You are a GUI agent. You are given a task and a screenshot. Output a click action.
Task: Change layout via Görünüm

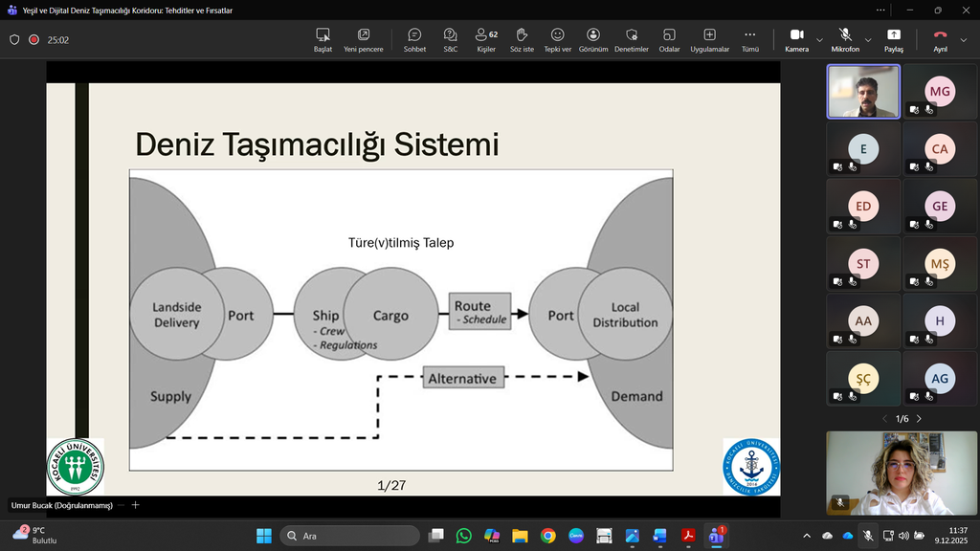(x=593, y=39)
